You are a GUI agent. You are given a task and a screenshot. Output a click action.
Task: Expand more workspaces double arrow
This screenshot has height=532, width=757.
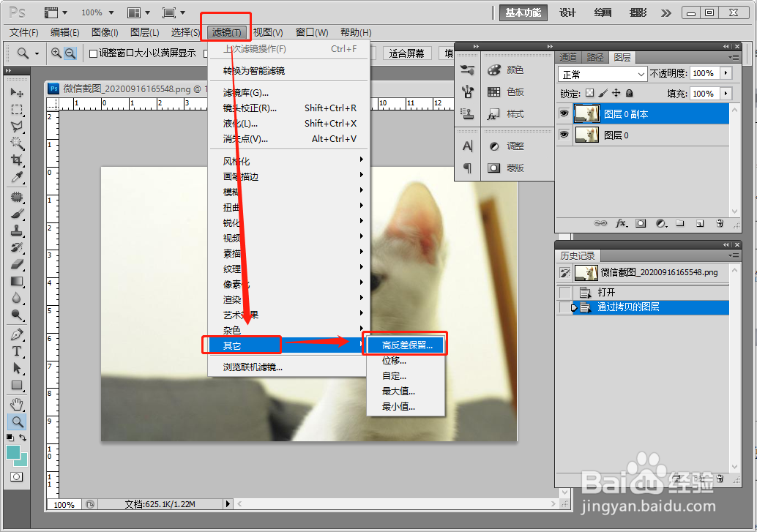[x=666, y=13]
